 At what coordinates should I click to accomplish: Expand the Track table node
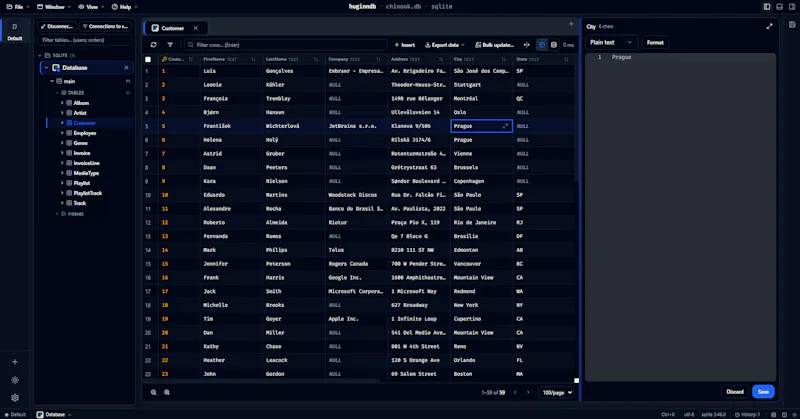coord(62,203)
